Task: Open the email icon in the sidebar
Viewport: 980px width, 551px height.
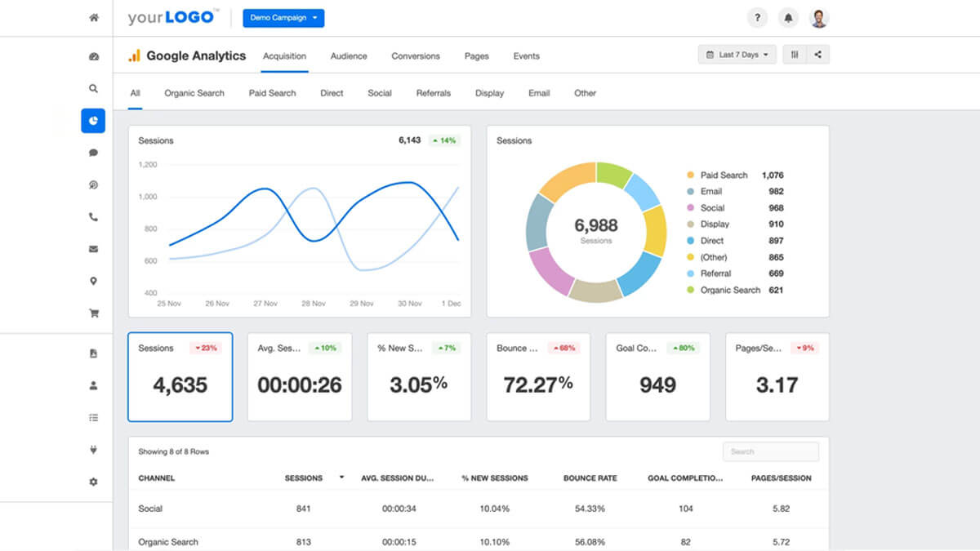Action: click(94, 248)
